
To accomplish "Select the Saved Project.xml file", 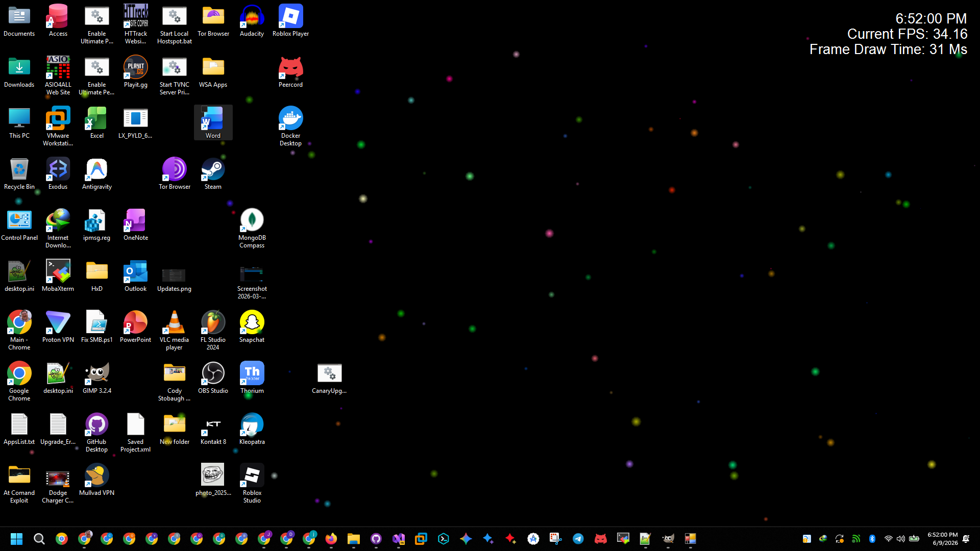I will (x=135, y=432).
